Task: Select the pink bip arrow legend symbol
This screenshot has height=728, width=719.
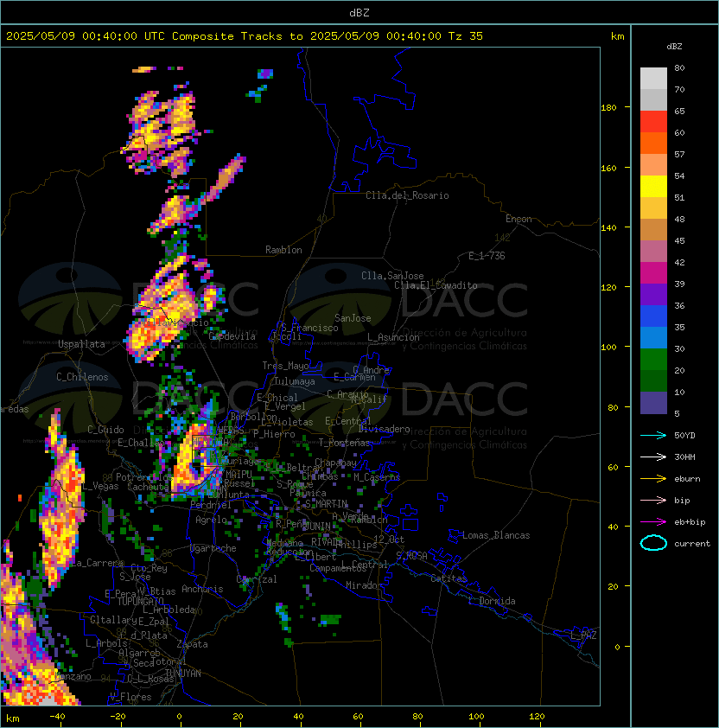Action: (x=653, y=500)
